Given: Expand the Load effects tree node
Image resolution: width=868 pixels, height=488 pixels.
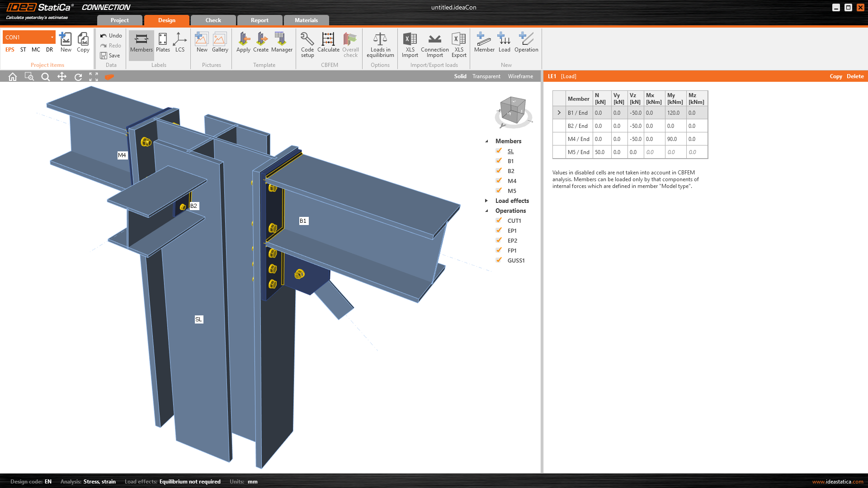Looking at the screenshot, I should coord(486,201).
